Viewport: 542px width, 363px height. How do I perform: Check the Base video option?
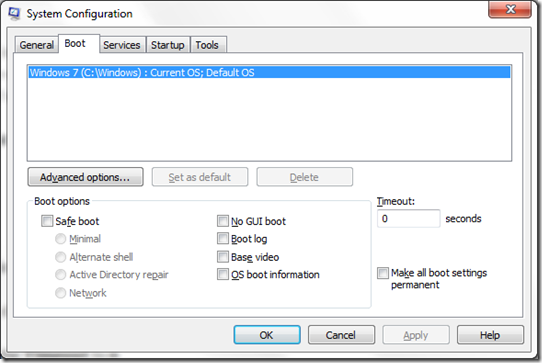[x=223, y=257]
